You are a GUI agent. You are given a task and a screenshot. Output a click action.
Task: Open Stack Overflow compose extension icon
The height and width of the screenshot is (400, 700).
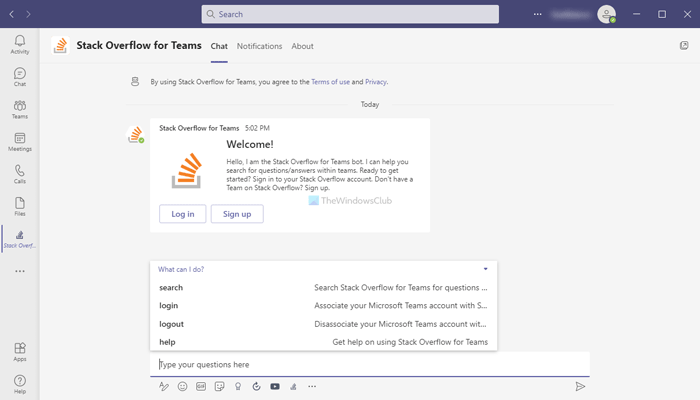(x=293, y=387)
